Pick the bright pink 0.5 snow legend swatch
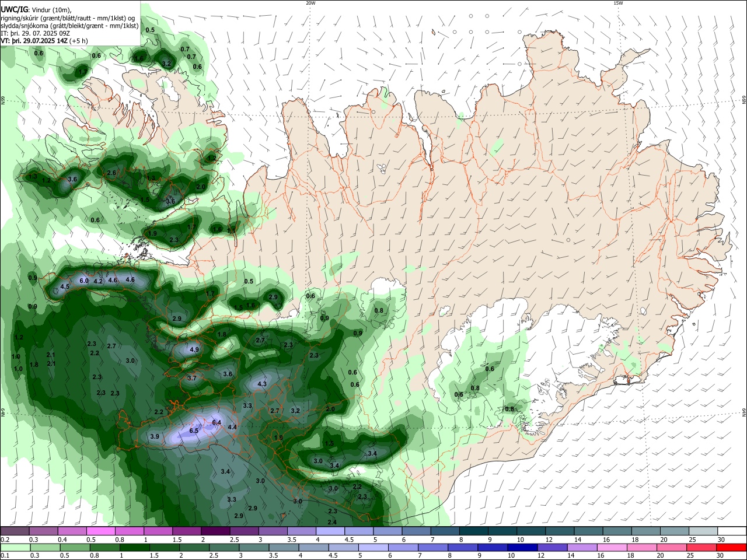 100,531
